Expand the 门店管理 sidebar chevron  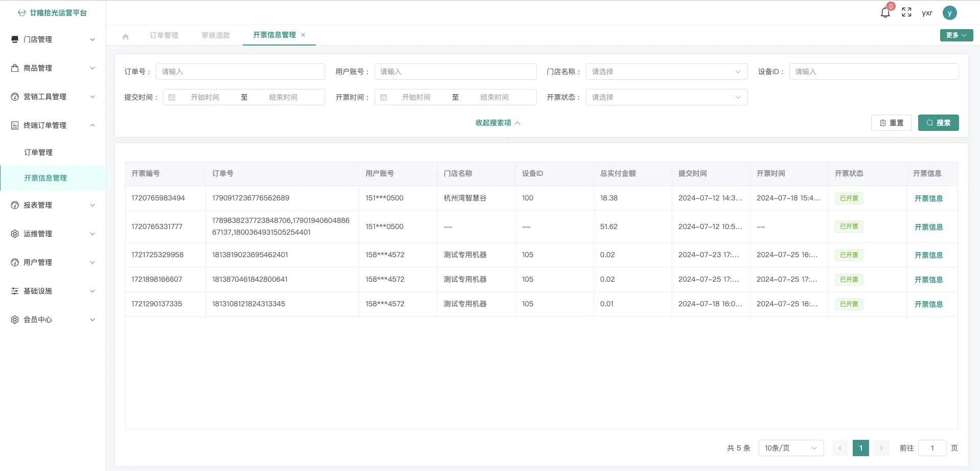click(x=93, y=39)
